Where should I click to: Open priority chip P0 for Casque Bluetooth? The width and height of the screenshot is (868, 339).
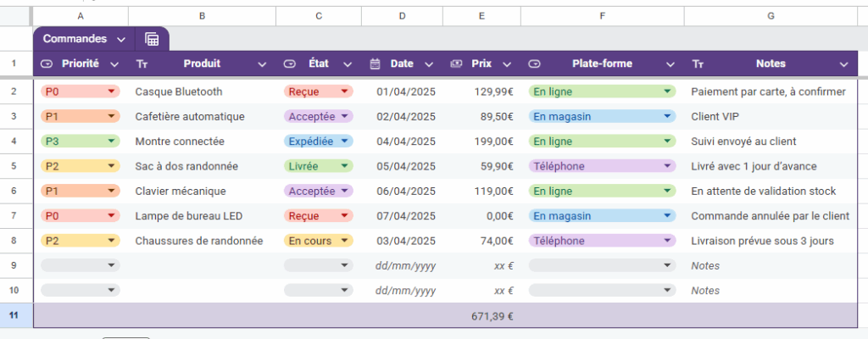click(x=81, y=92)
